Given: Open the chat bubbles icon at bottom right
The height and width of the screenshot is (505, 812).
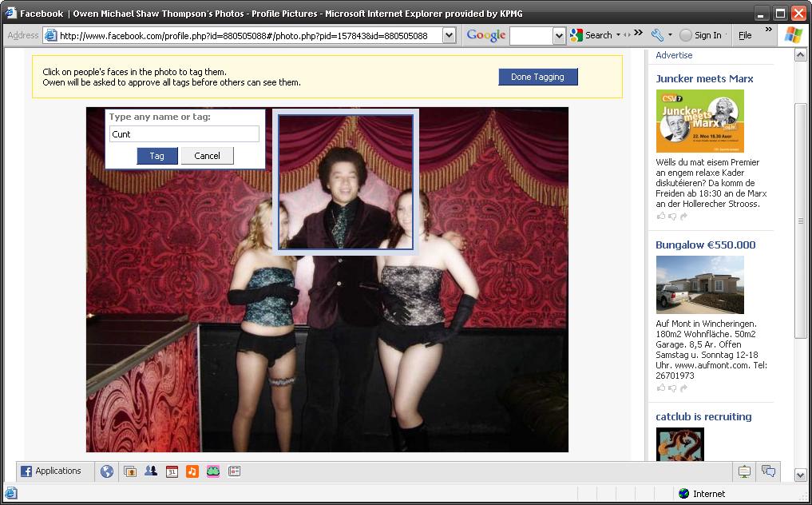Looking at the screenshot, I should pos(768,471).
